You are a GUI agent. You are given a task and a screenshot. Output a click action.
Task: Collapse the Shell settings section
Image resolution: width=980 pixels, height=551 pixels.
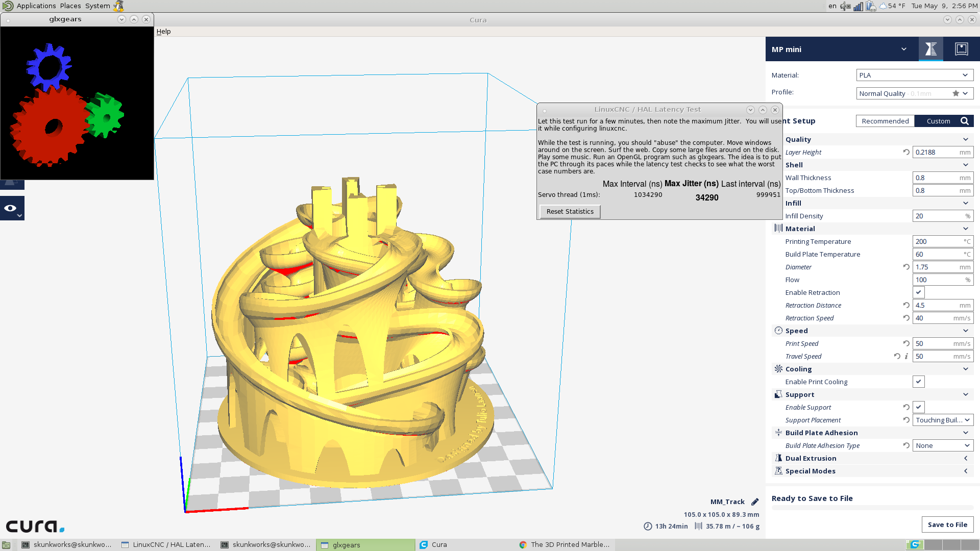(x=965, y=165)
